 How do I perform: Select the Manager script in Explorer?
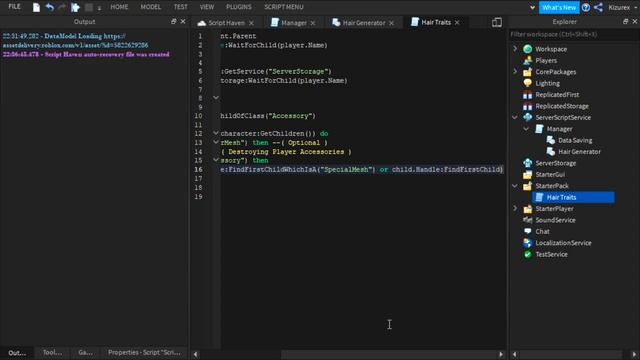(559, 129)
